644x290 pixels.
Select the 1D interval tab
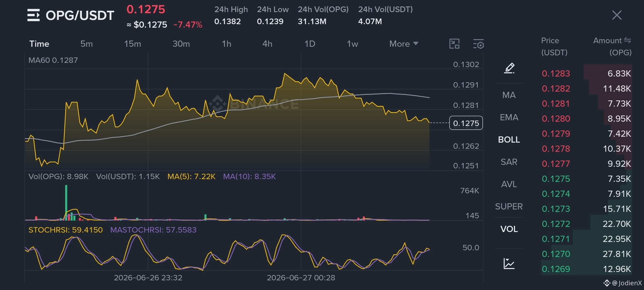point(310,44)
